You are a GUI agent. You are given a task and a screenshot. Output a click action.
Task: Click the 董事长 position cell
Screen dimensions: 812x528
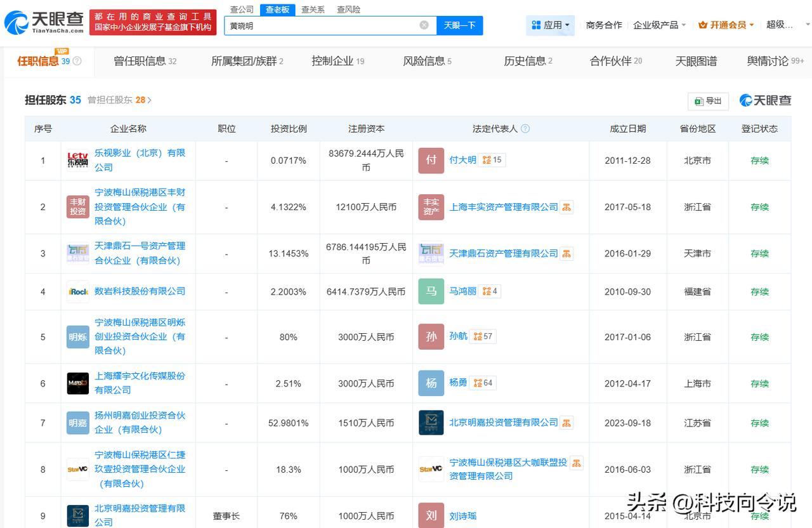226,515
